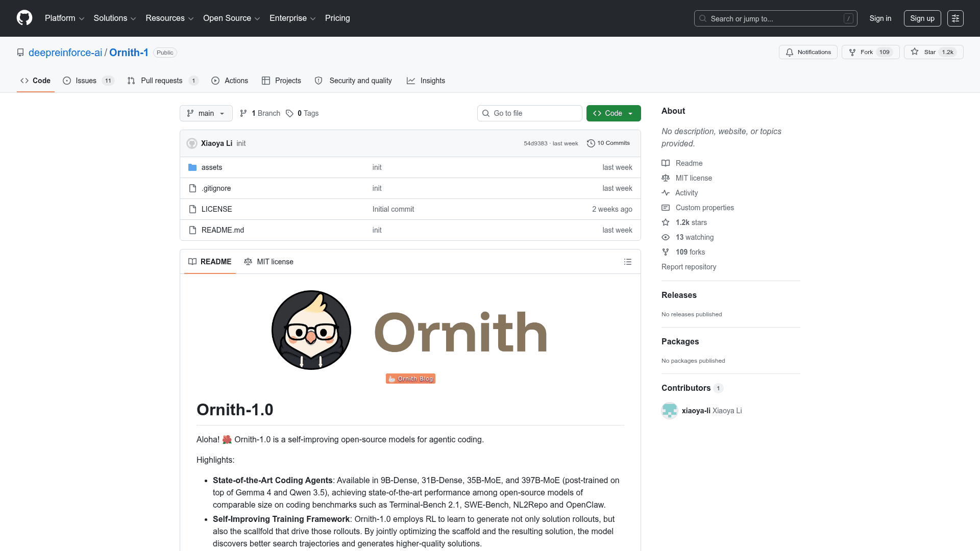The height and width of the screenshot is (551, 980).
Task: Click the Sign up button
Action: click(922, 18)
